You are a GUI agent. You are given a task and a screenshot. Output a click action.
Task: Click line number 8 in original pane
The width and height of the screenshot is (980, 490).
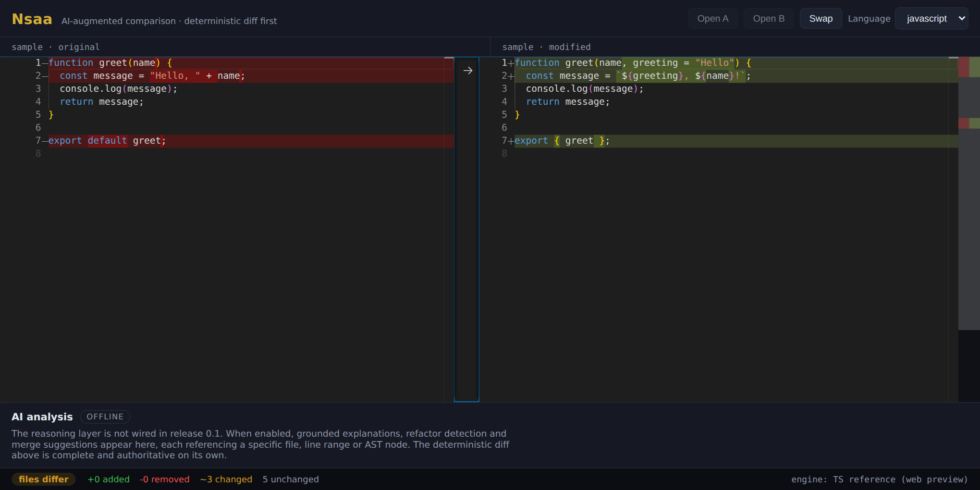38,154
